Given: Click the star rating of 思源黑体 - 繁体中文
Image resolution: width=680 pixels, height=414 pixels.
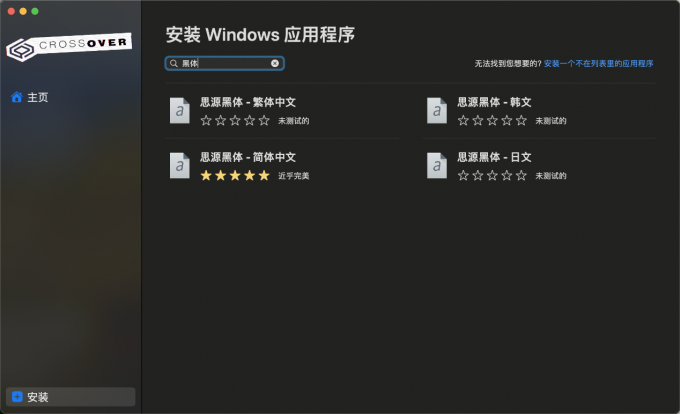Looking at the screenshot, I should (x=235, y=121).
